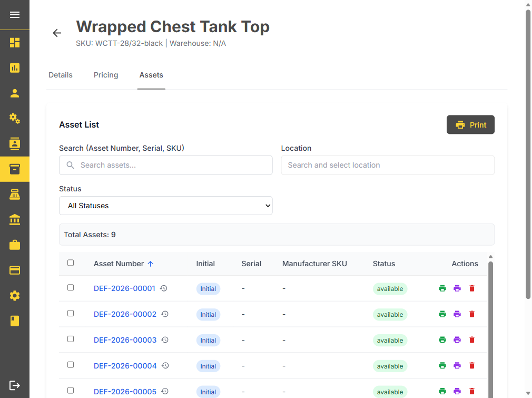The image size is (532, 398).
Task: Click the logout icon at sidebar bottom
Action: click(x=15, y=385)
